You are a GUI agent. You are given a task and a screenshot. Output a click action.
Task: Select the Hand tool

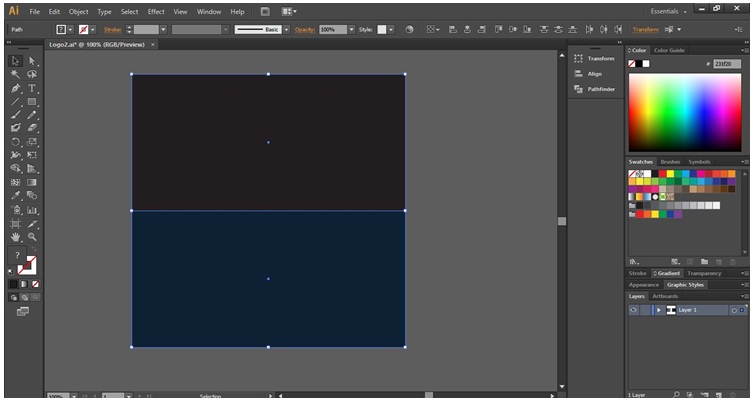(x=15, y=237)
